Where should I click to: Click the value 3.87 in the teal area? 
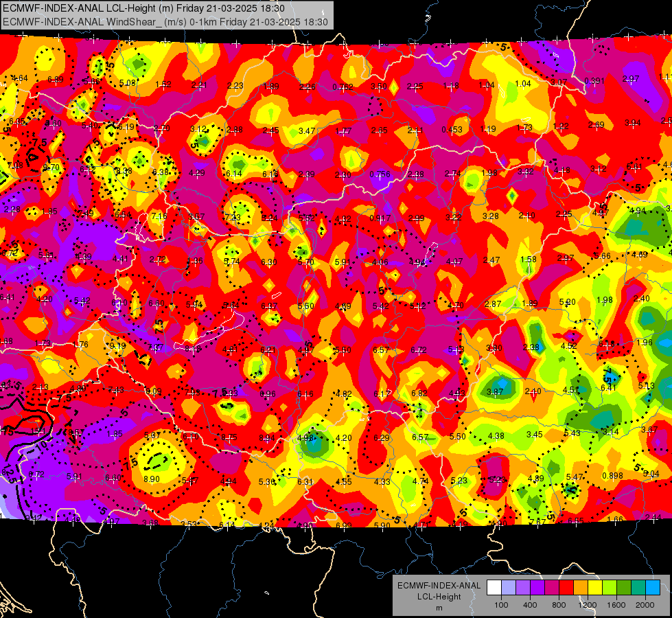tap(495, 391)
